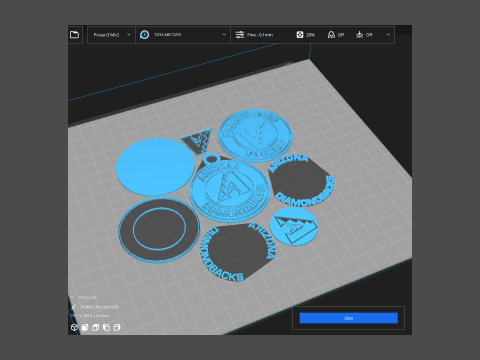Switch to the top view icon
Viewport: 480px width, 360px height.
96,328
